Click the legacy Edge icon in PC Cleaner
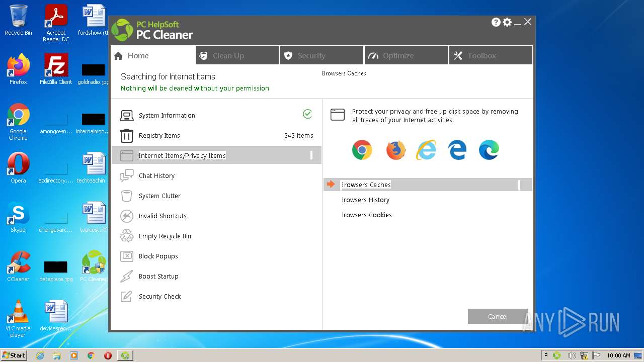Image resolution: width=644 pixels, height=362 pixels. coord(457,150)
